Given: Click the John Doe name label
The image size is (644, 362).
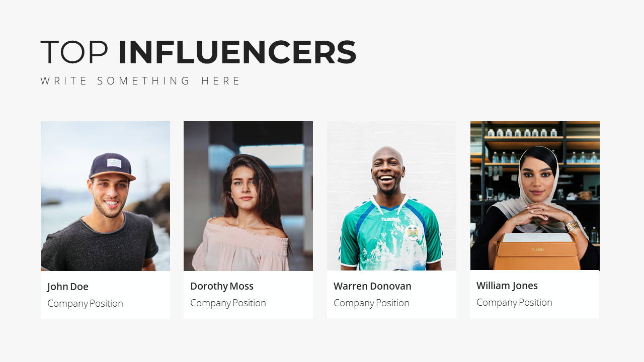Looking at the screenshot, I should [68, 287].
